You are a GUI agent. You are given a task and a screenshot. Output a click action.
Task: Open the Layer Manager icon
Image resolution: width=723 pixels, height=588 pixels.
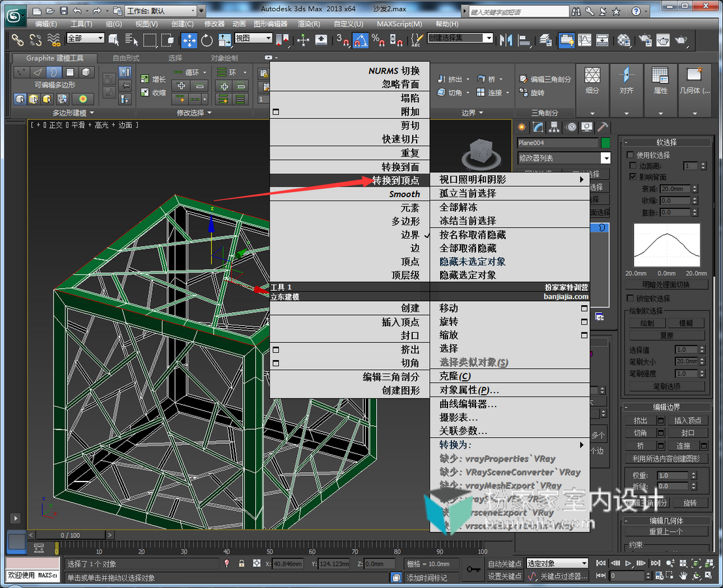tap(545, 40)
